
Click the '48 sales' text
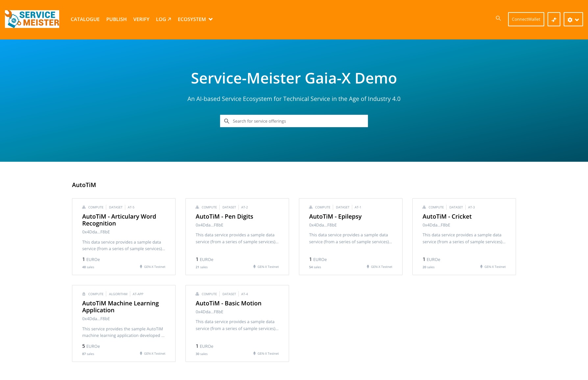pos(88,267)
